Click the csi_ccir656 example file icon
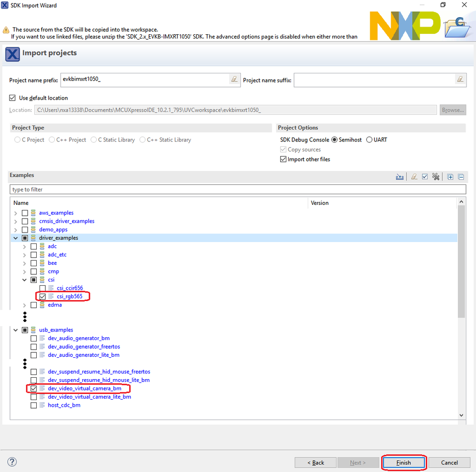Screen dimensions: 476x472 (51, 288)
